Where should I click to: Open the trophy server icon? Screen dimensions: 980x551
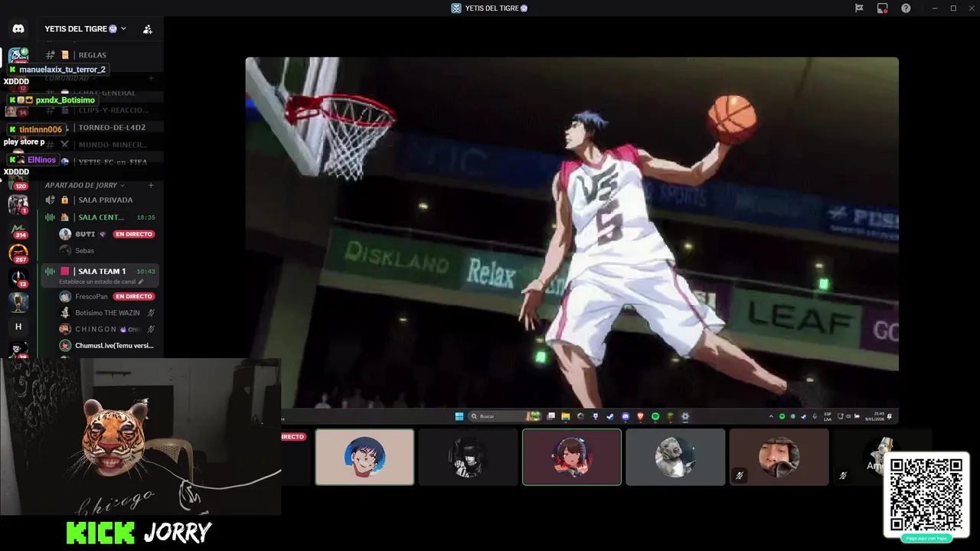18,302
